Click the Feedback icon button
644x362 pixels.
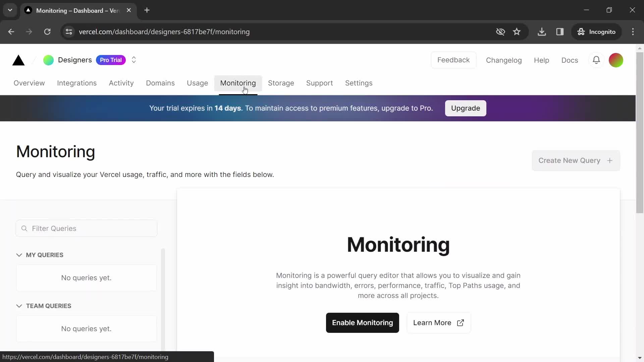coord(453,60)
